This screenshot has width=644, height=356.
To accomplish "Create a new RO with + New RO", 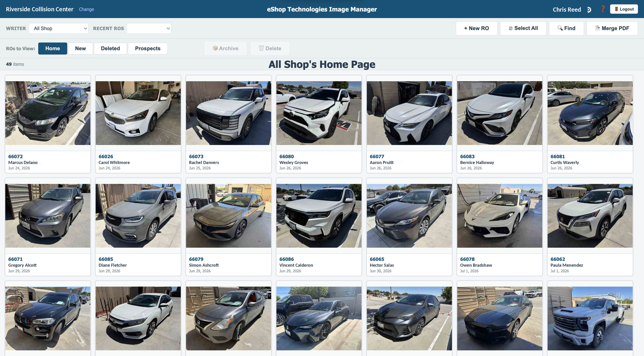I will click(x=476, y=28).
